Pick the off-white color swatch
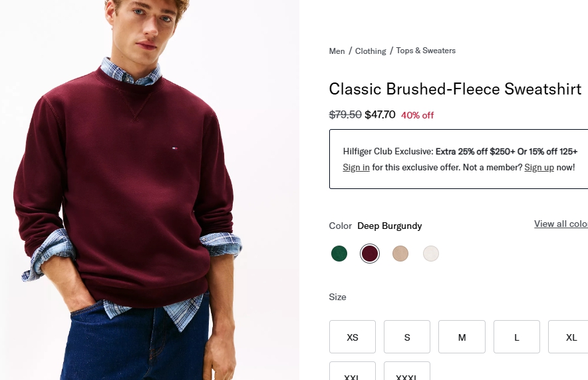588x380 pixels. pyautogui.click(x=431, y=254)
